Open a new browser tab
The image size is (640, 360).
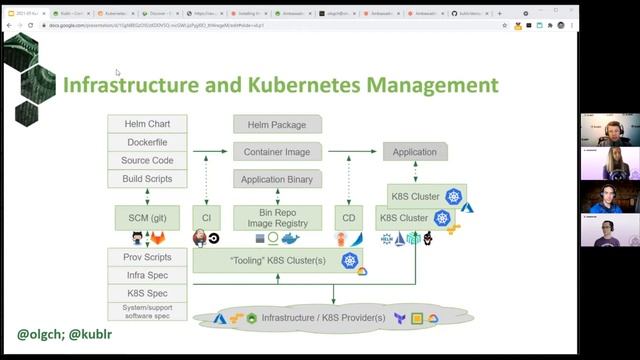pyautogui.click(x=499, y=13)
